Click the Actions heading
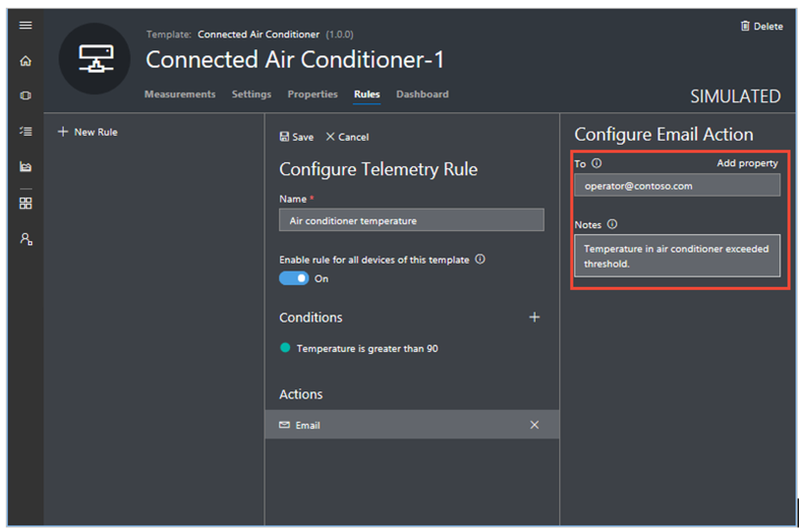 300,394
